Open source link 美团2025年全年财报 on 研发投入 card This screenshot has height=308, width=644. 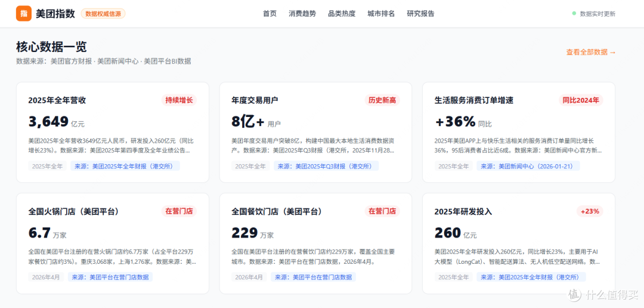click(531, 277)
